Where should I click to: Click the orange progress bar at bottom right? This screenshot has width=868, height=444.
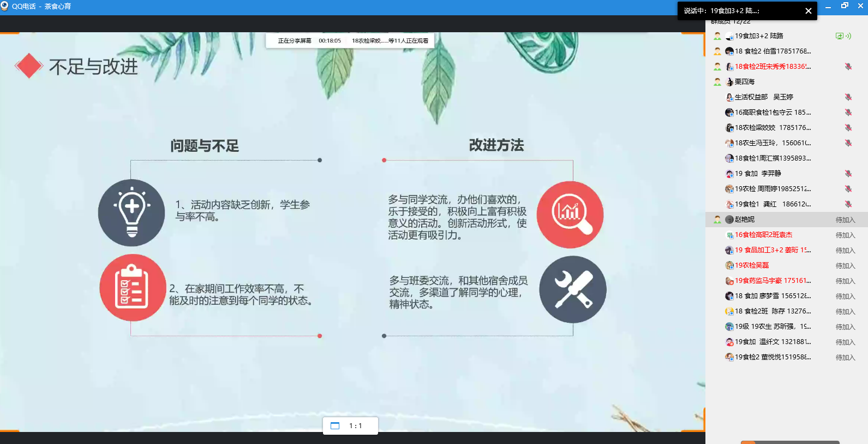(748, 442)
